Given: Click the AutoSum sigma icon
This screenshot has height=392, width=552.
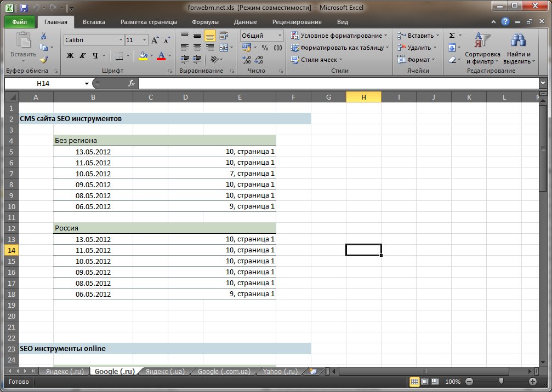Looking at the screenshot, I should tap(452, 36).
